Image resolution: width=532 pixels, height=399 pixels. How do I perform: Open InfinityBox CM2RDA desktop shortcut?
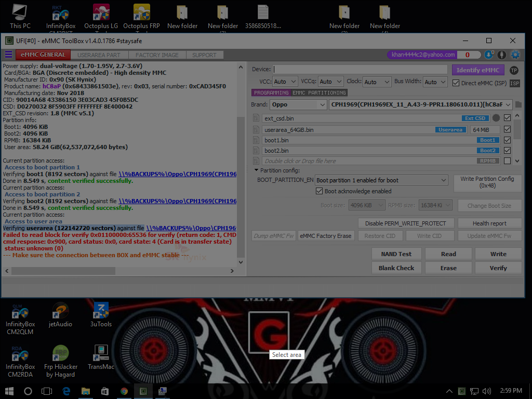coord(20,362)
